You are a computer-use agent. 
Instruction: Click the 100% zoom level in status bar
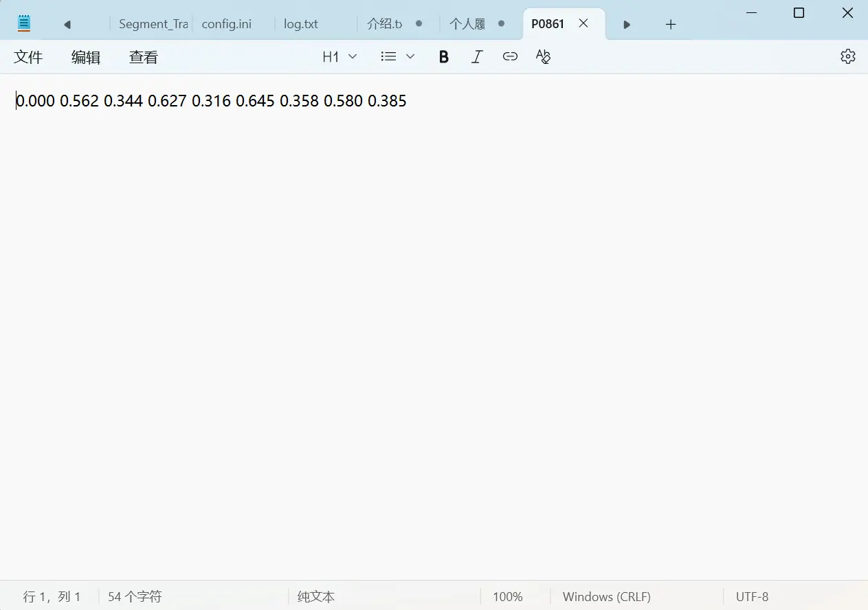click(507, 597)
